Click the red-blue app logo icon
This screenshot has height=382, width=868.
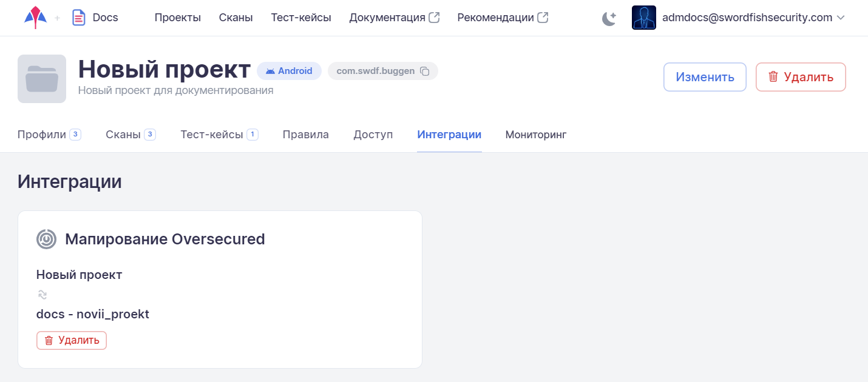35,18
